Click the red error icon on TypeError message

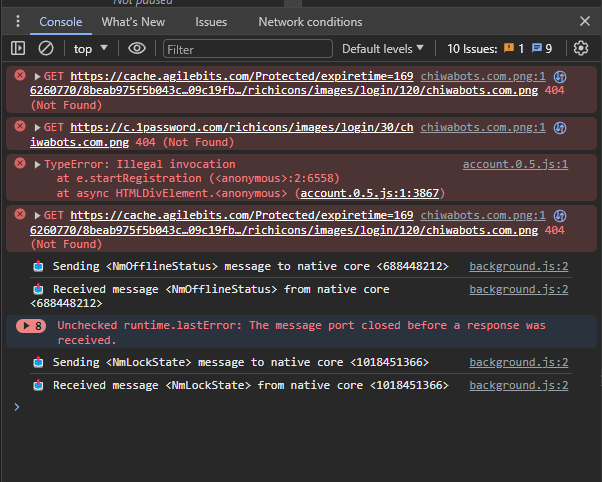click(20, 164)
